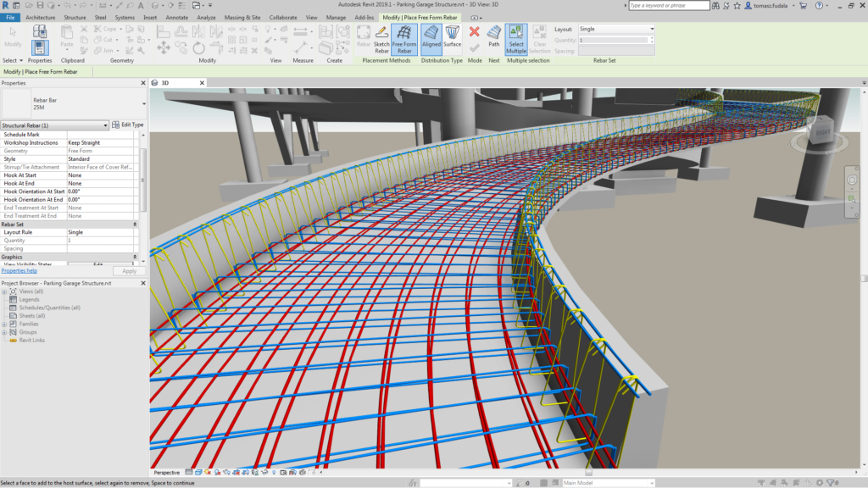Open the Visual Style icon on view control bar
Image resolution: width=868 pixels, height=488 pixels.
198,473
